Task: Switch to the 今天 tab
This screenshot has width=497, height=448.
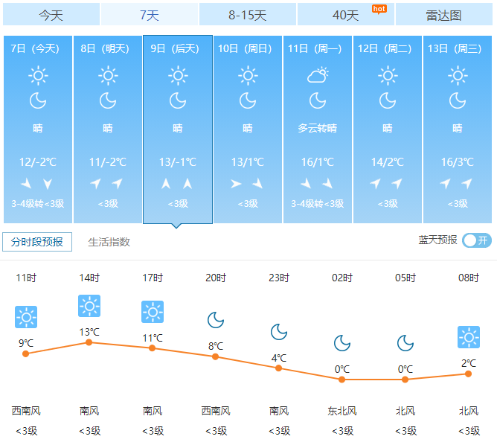Action: (x=51, y=15)
